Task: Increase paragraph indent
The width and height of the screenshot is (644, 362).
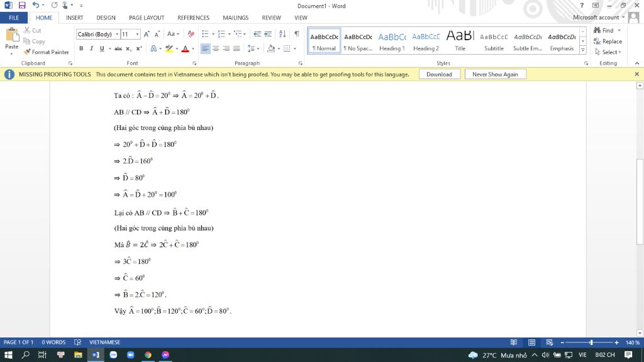Action: pyautogui.click(x=268, y=34)
